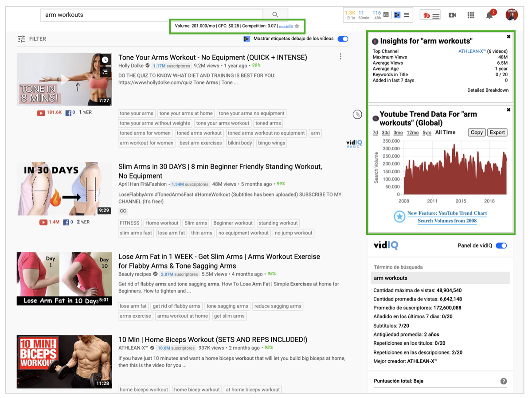Click the vidIQ blue logo icon in toolbar
This screenshot has height=398, width=532.
coord(397,15)
